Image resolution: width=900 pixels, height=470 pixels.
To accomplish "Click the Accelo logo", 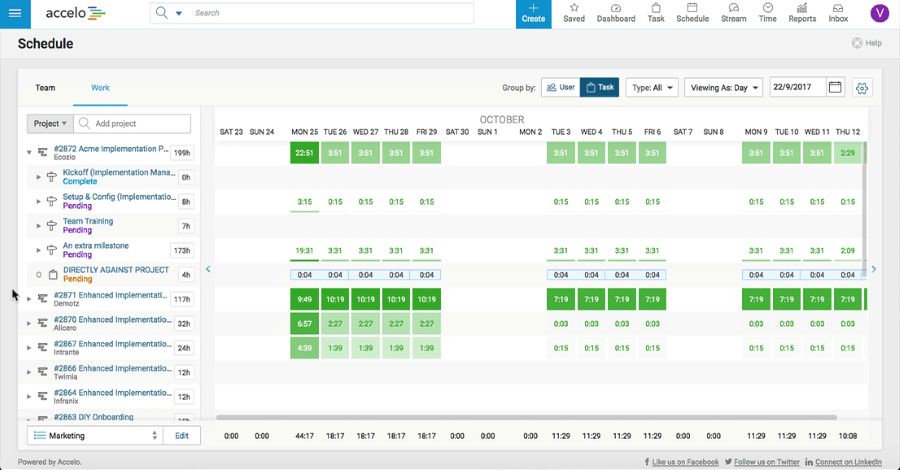I will (x=76, y=13).
